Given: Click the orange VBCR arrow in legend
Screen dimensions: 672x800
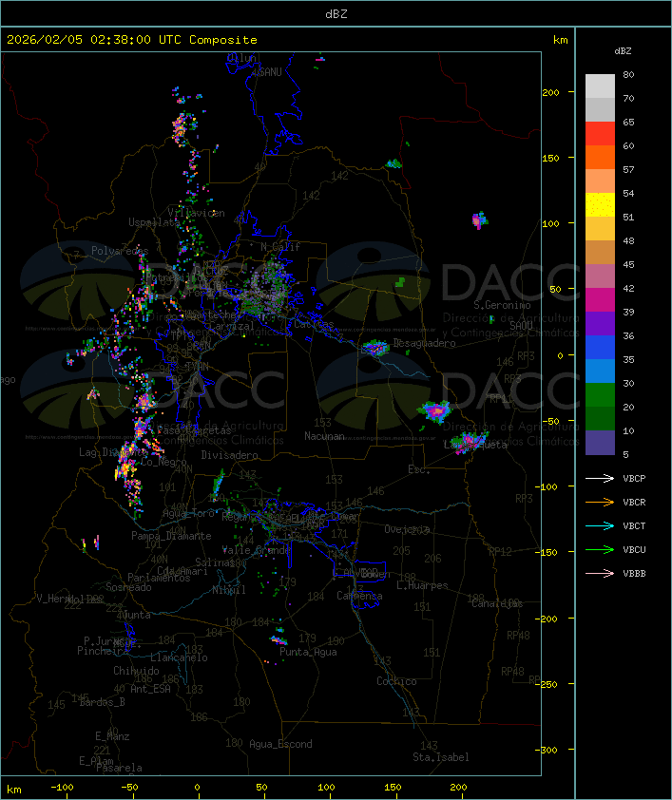Looking at the screenshot, I should [600, 502].
